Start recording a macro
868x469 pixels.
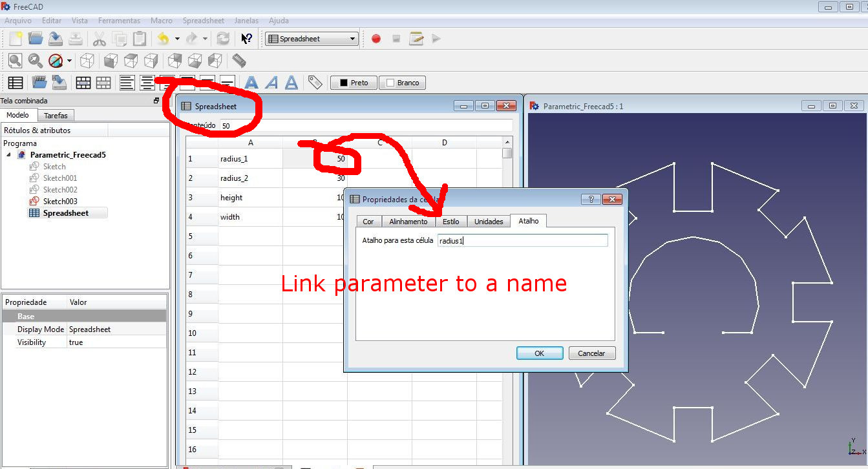pyautogui.click(x=376, y=39)
